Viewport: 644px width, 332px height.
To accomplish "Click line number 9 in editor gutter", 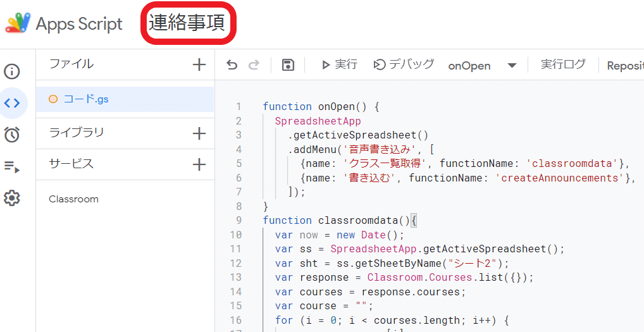I will [x=239, y=220].
